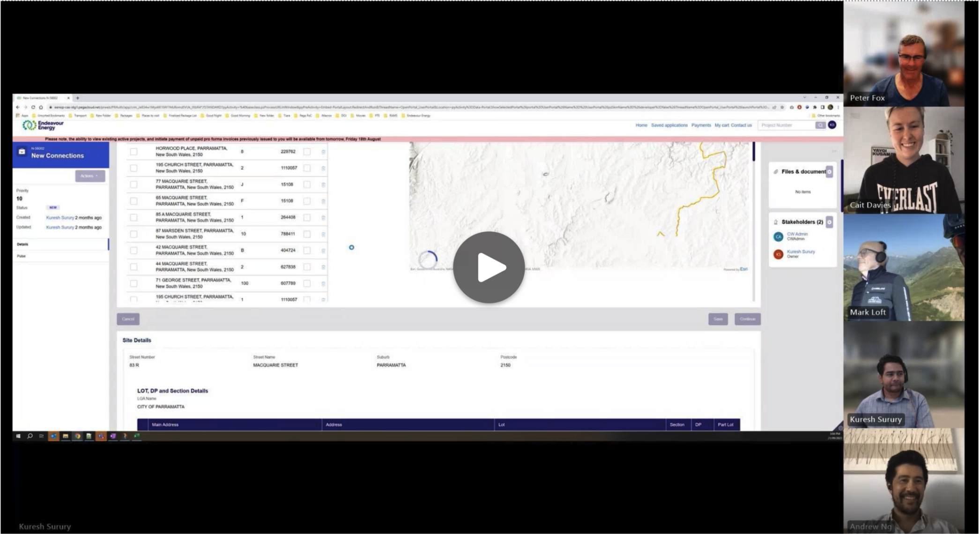Open the KS user profile avatar

(832, 125)
